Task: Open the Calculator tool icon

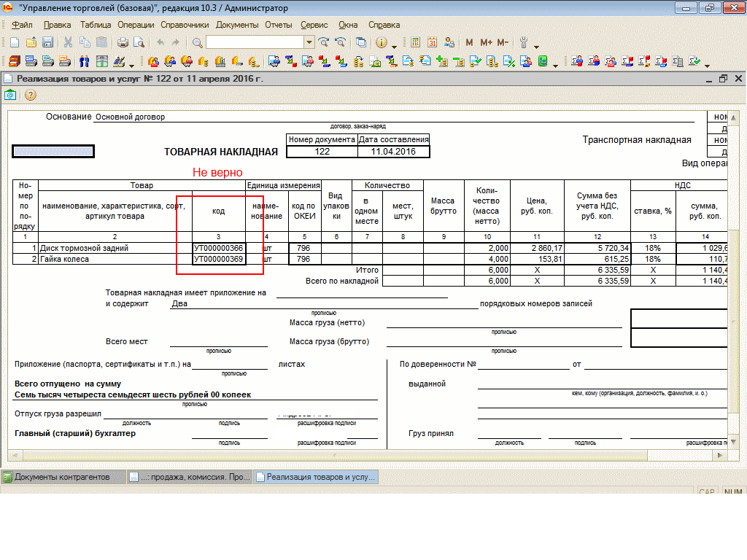Action: [415, 42]
